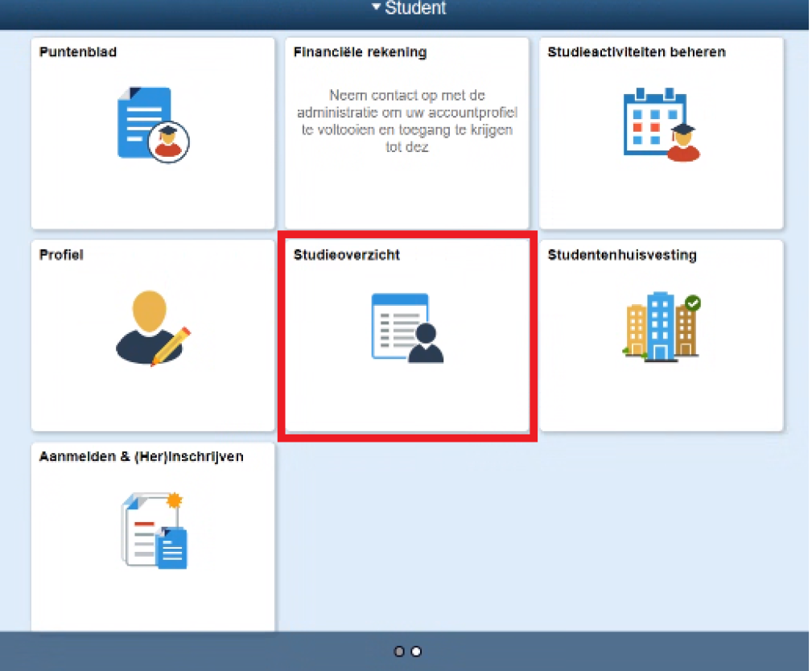Expand the Student dropdown arrow
The image size is (812, 671).
coord(376,9)
